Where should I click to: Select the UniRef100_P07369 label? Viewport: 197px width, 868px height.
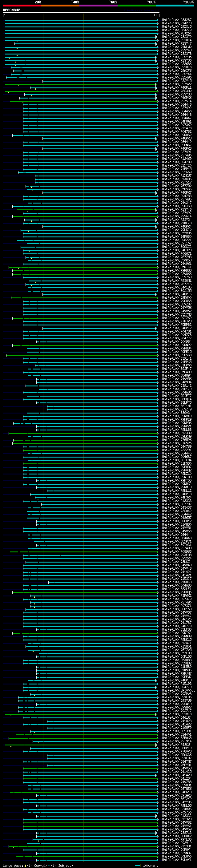tap(177, 125)
